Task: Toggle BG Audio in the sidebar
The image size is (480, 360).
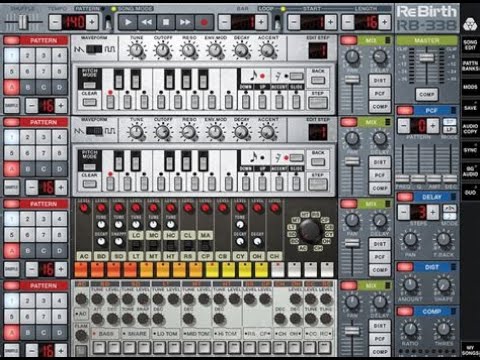Action: click(470, 171)
